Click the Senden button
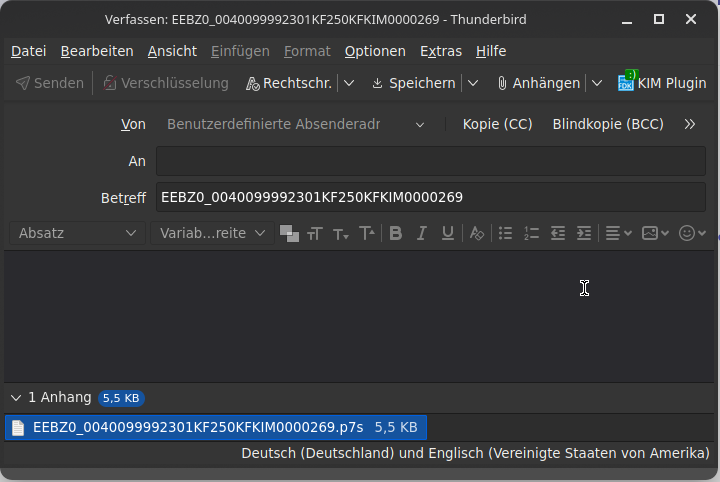 (50, 83)
